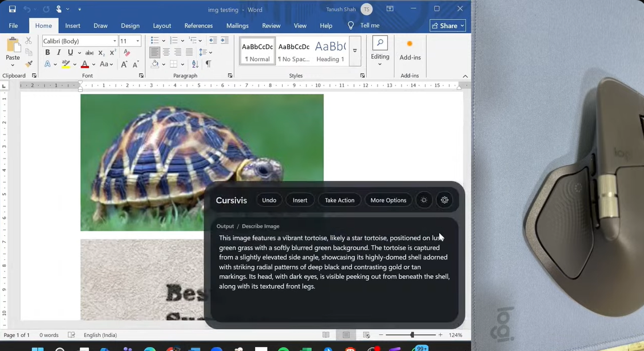Click the Copy icon in Clipboard group
This screenshot has width=644, height=351.
click(29, 52)
